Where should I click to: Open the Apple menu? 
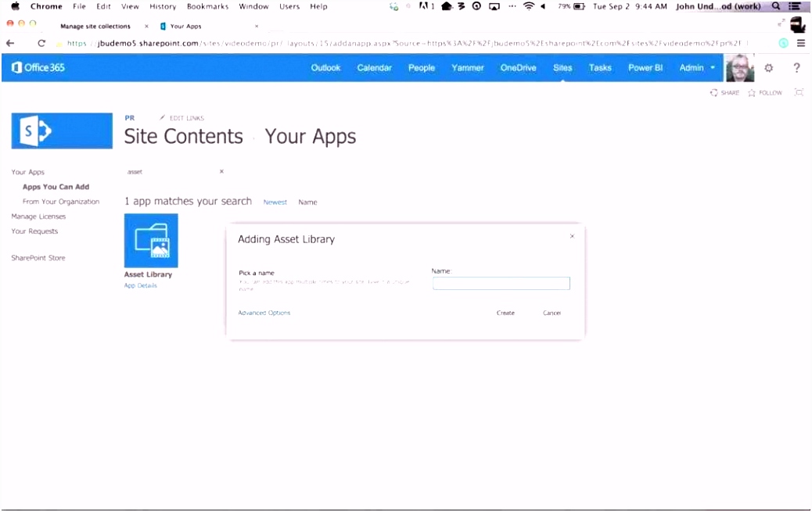(15, 6)
